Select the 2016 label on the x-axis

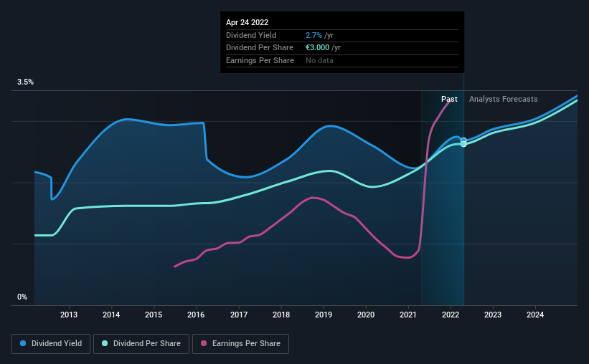[x=196, y=315]
